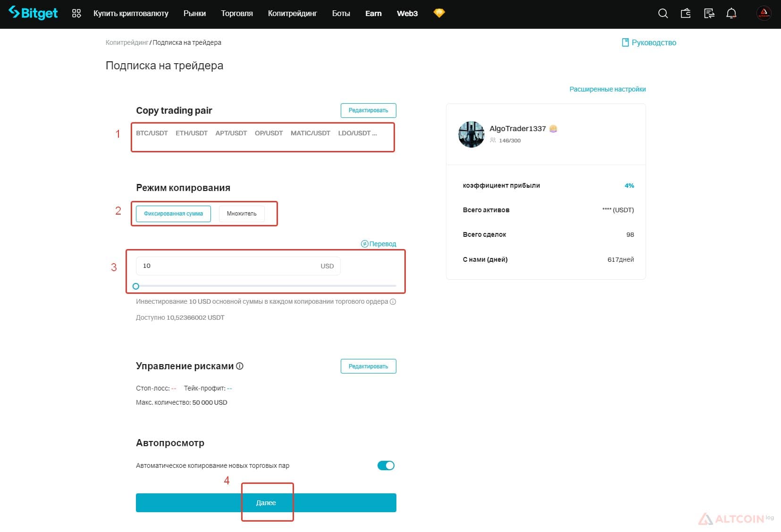This screenshot has height=532, width=781.
Task: Click the badge icon beside AlgoTrader1337
Action: tap(554, 128)
